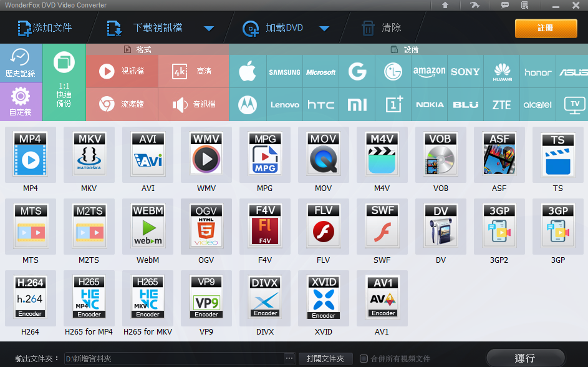
Task: Open Motorola device profiles
Action: pyautogui.click(x=248, y=105)
